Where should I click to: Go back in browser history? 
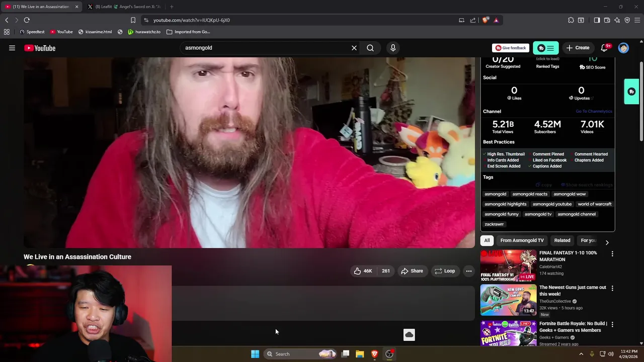point(7,20)
